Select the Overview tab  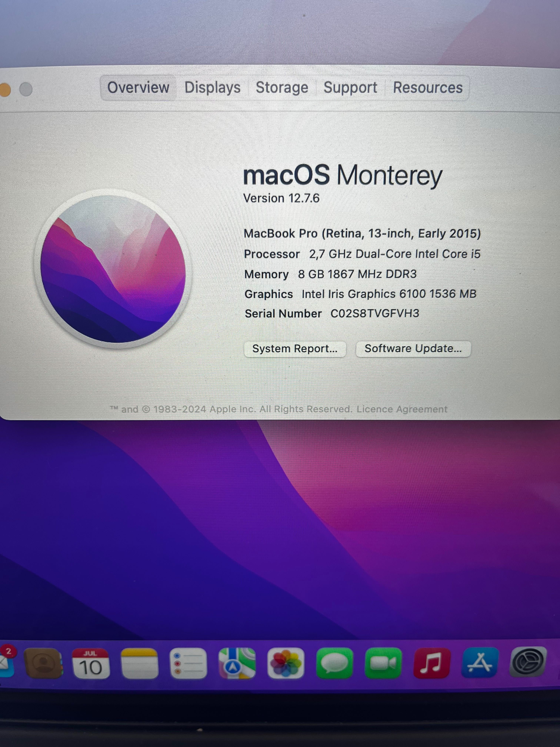tap(138, 88)
